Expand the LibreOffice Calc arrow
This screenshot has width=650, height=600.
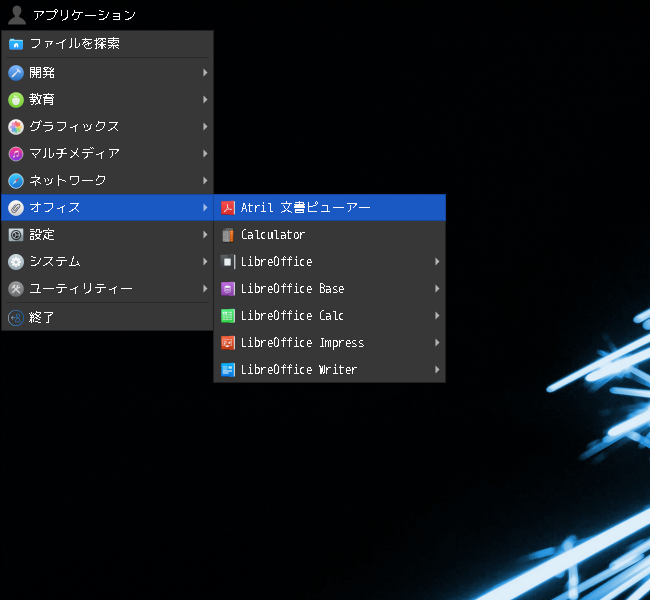437,316
